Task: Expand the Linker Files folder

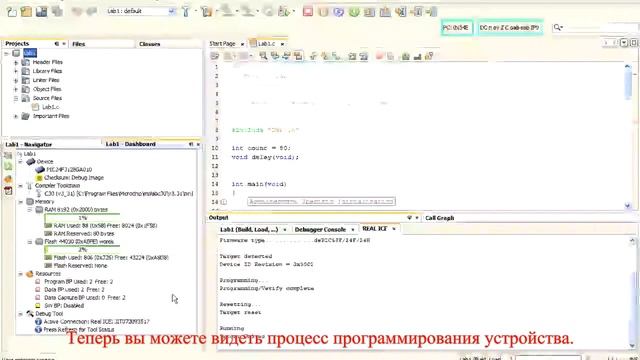Action: [x=16, y=80]
